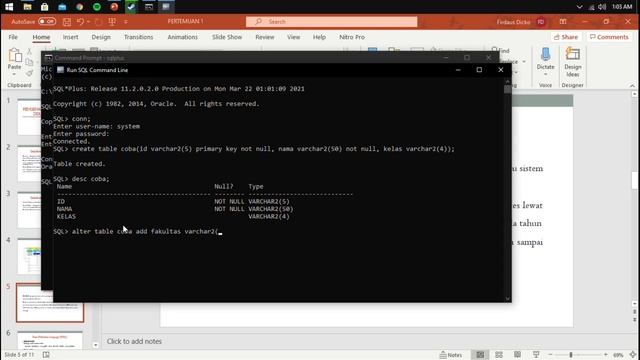Click the zoom in plus button

(606, 355)
